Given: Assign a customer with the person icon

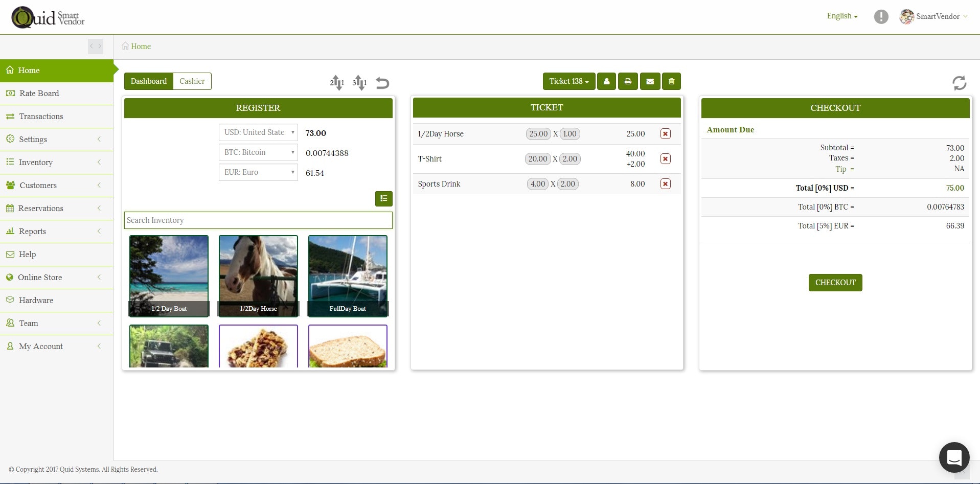Looking at the screenshot, I should click(x=606, y=81).
